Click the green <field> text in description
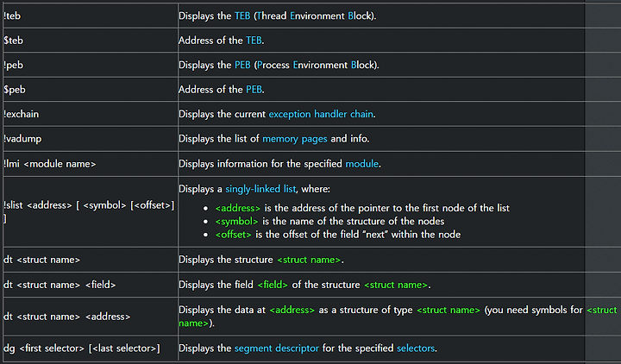 [x=273, y=285]
